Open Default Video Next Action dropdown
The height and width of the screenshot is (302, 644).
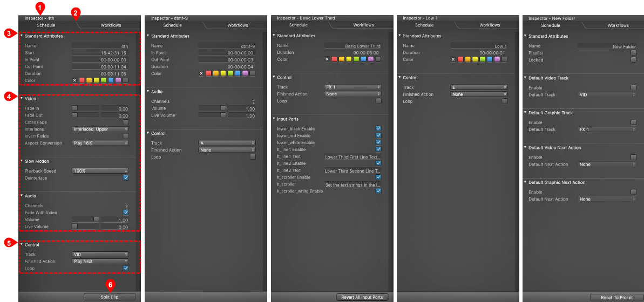point(607,164)
